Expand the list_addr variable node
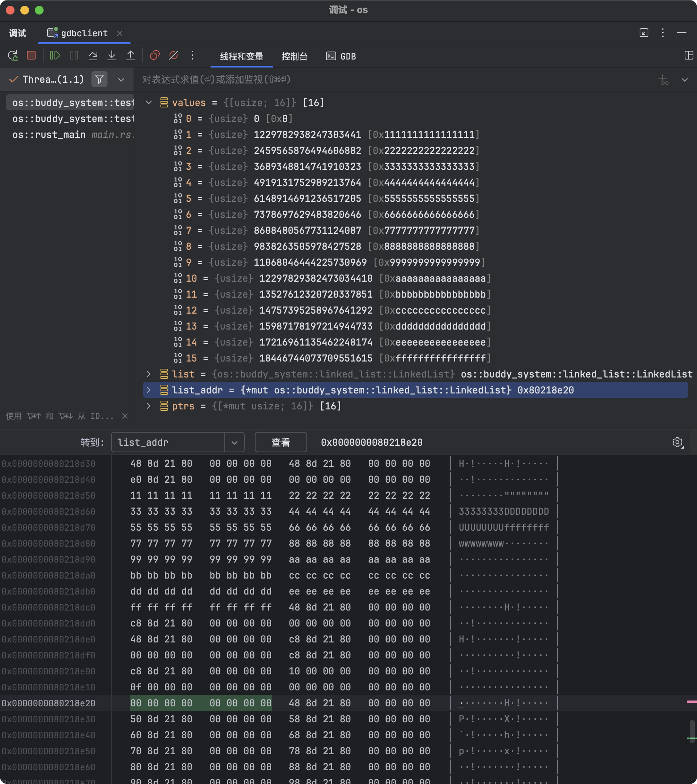The height and width of the screenshot is (784, 697). coord(149,390)
